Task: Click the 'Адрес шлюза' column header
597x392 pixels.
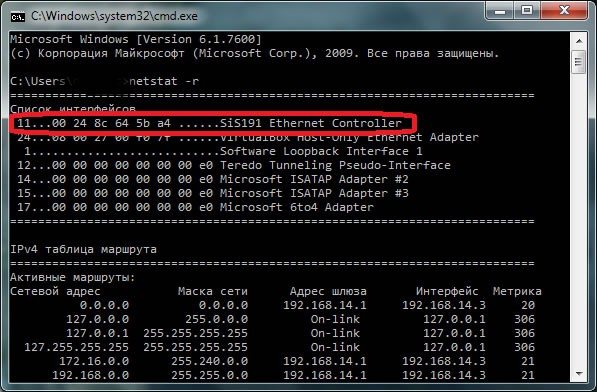Action: [x=328, y=292]
